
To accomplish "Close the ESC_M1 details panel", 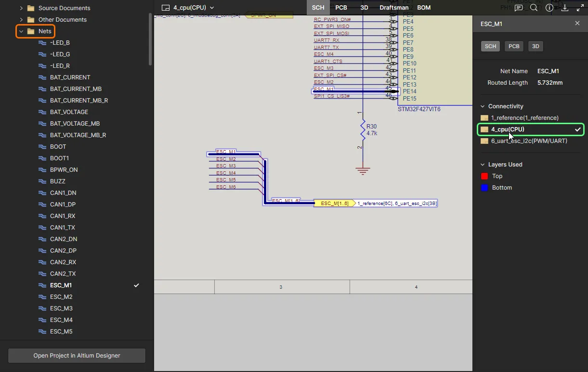I will click(577, 24).
